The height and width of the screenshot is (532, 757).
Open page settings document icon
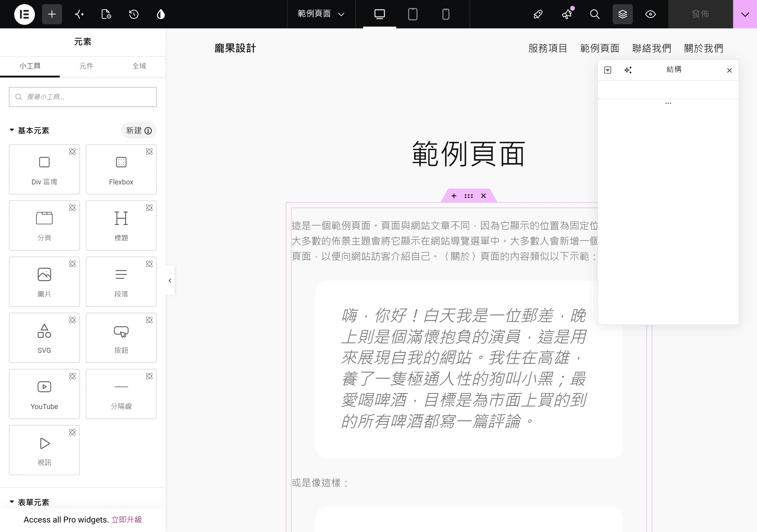[106, 14]
